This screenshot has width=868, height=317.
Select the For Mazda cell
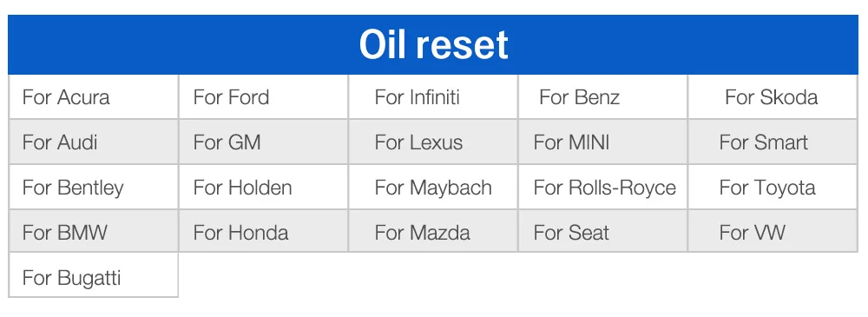click(x=433, y=232)
